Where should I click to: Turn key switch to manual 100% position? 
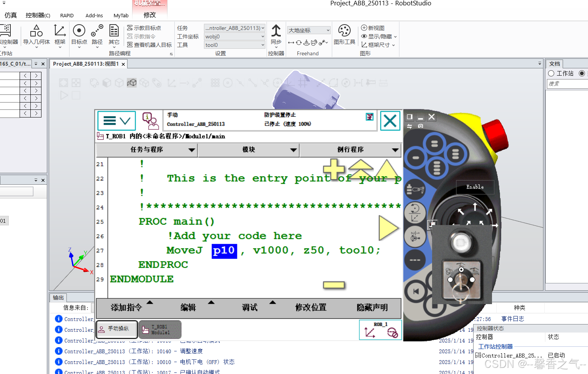(472, 280)
